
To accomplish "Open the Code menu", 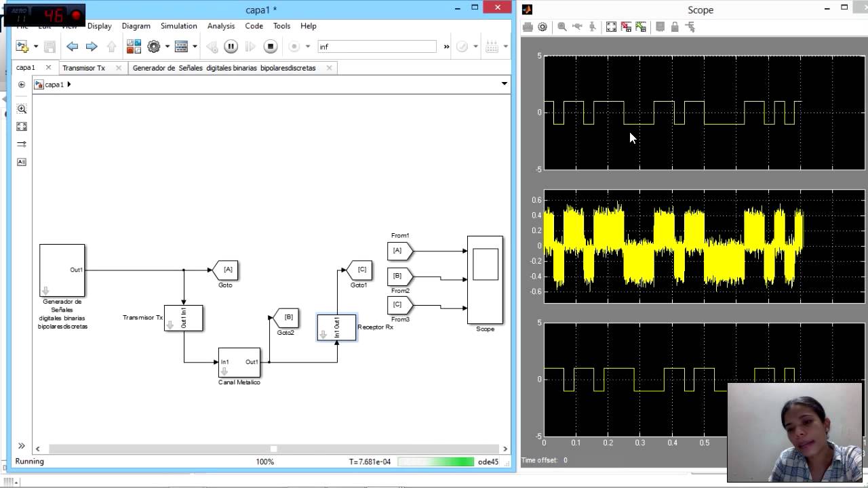I will (x=254, y=26).
